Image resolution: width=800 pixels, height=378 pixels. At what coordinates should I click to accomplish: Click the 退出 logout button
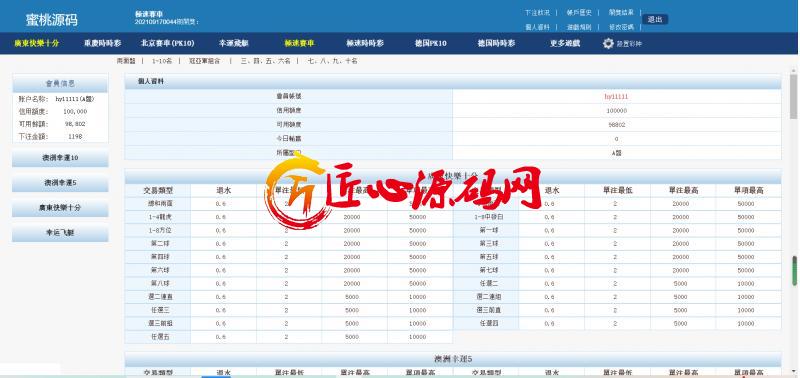pos(655,19)
